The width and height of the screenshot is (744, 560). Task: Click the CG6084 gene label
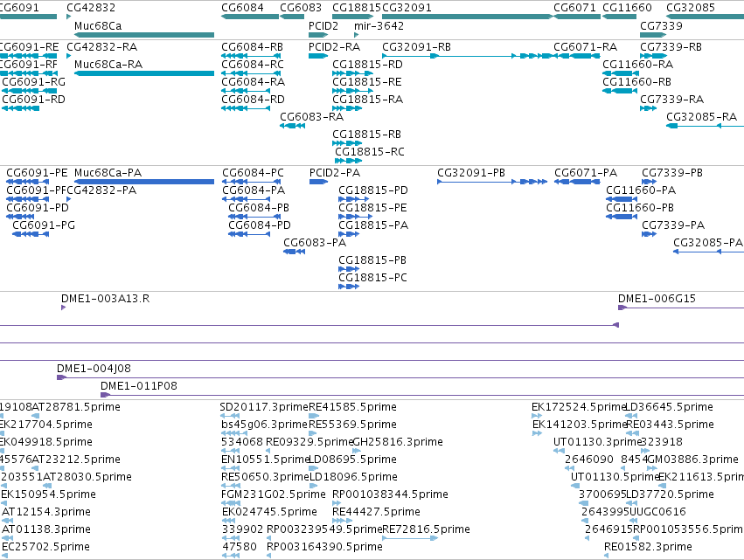point(242,8)
